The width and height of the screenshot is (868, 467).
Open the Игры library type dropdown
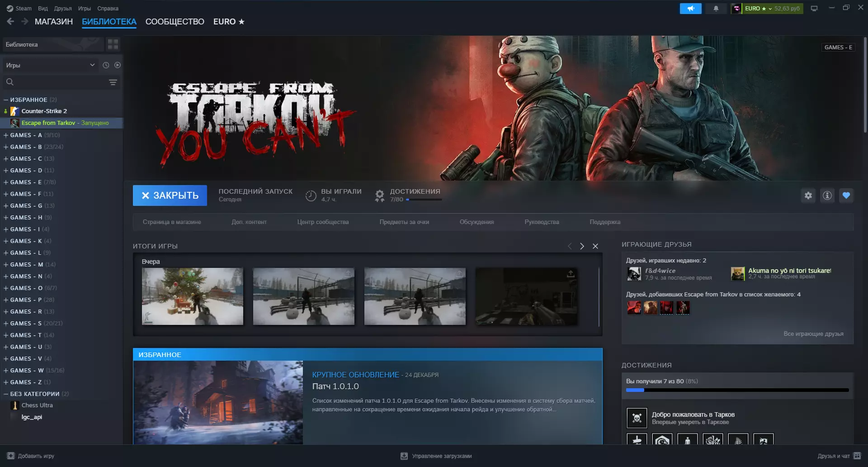tap(50, 65)
